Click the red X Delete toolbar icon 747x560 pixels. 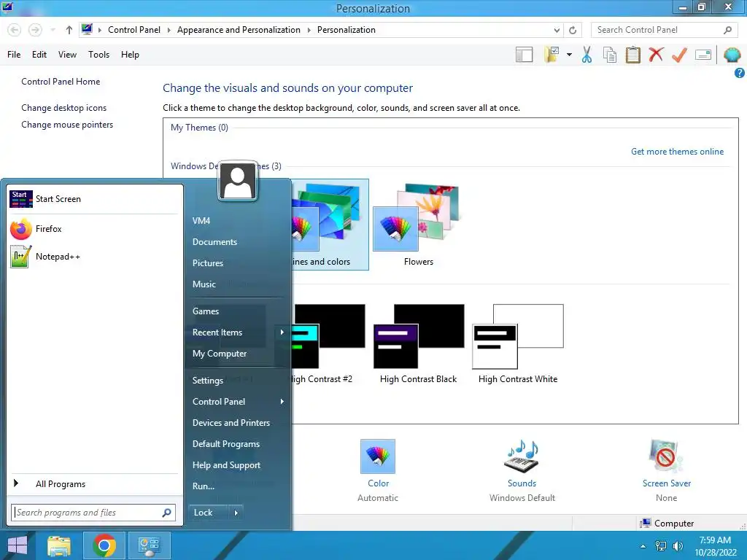coord(656,54)
